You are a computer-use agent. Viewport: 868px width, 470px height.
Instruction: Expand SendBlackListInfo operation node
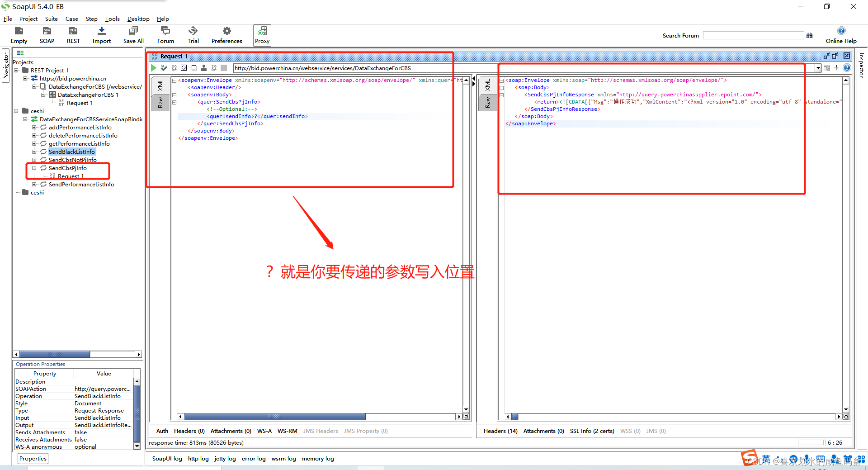34,152
